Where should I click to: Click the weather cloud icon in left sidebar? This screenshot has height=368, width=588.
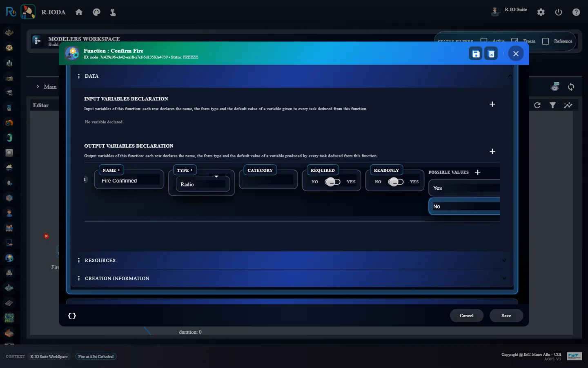(9, 168)
